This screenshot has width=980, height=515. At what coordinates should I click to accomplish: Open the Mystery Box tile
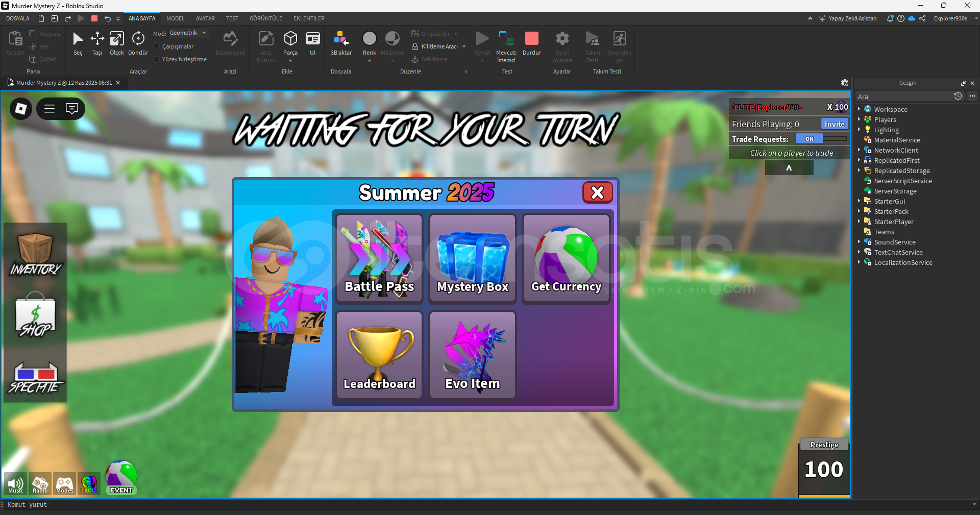click(473, 258)
